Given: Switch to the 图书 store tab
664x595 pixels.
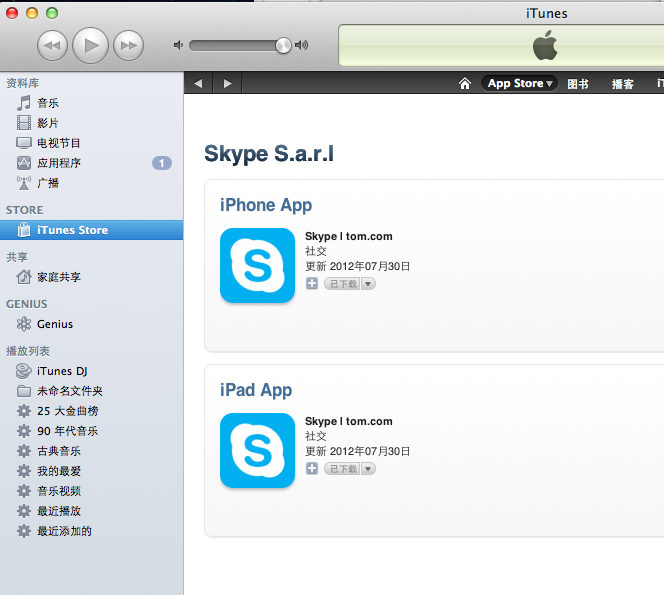Looking at the screenshot, I should tap(578, 84).
